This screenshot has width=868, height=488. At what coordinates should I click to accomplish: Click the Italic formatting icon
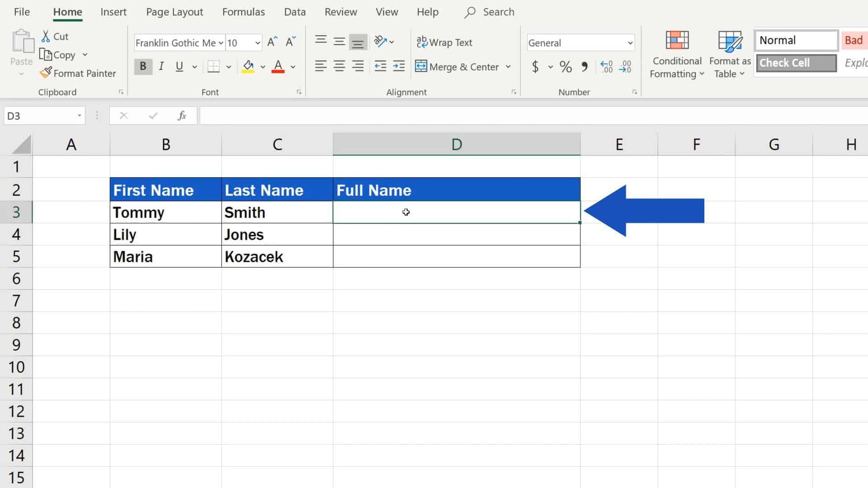tap(161, 66)
